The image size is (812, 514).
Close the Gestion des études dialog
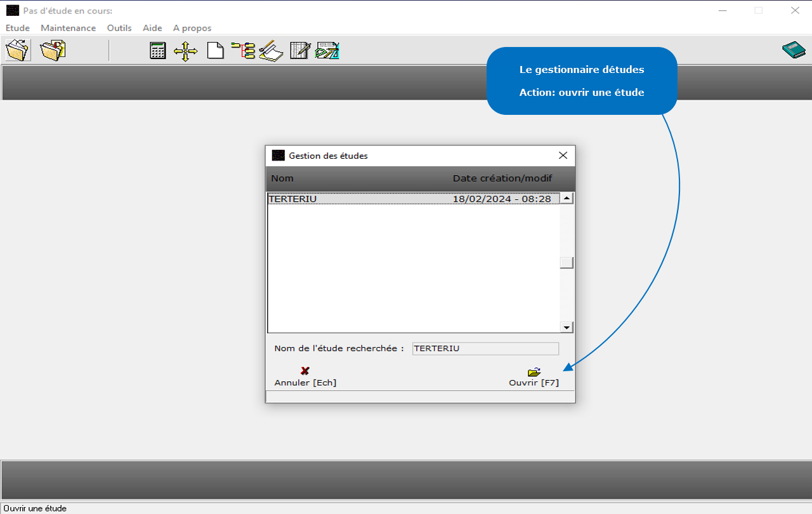pyautogui.click(x=562, y=155)
